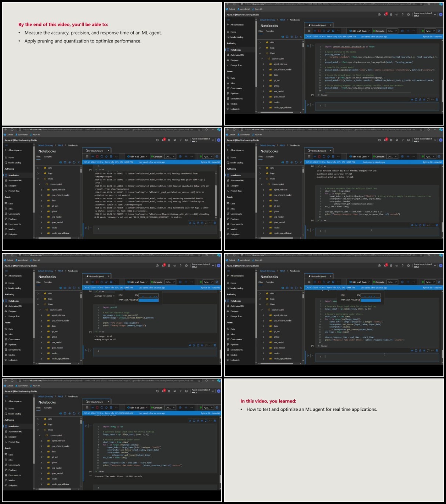The image size is (446, 504).
Task: Comment icon in SavedModel-log frame cell toolbar
Action: tap(206, 222)
